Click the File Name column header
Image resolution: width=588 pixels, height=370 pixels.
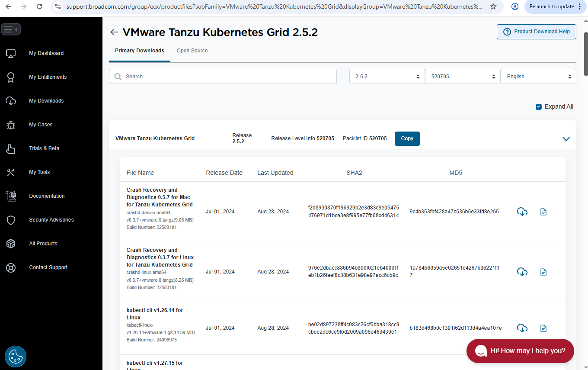click(140, 173)
